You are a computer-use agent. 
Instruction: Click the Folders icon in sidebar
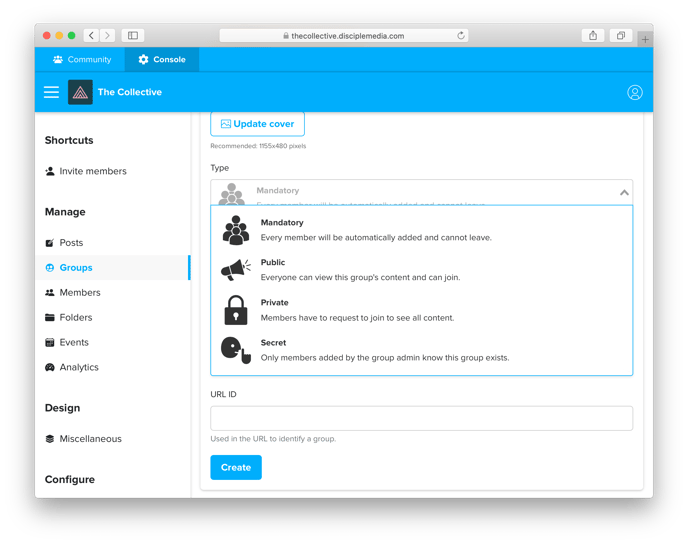50,318
